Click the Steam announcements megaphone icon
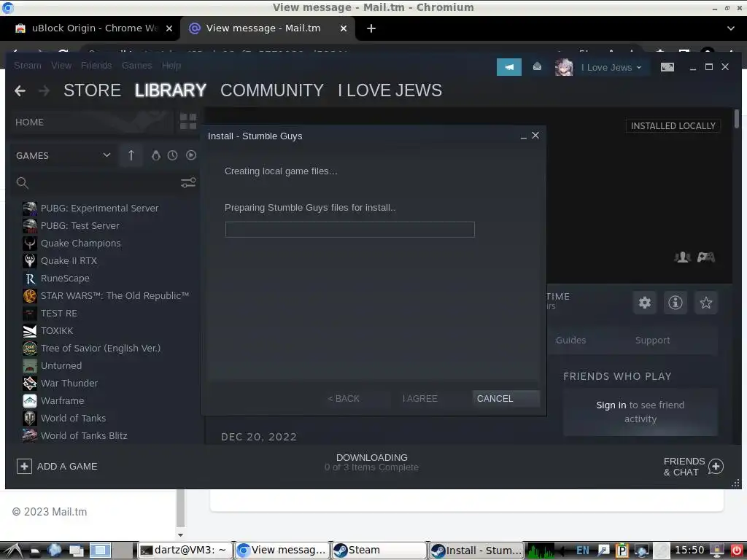 coord(508,67)
